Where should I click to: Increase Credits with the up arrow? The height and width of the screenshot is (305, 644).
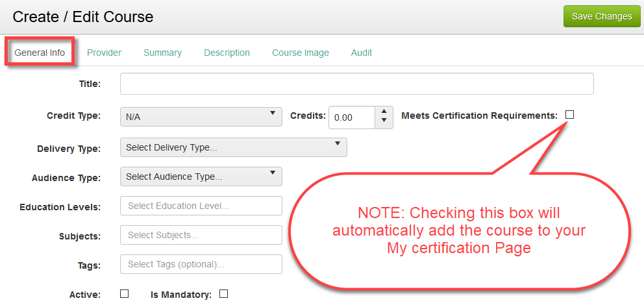[384, 112]
